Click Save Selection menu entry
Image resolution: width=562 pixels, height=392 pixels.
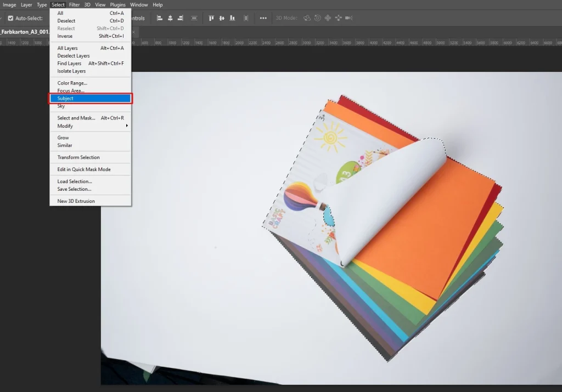[x=75, y=189]
